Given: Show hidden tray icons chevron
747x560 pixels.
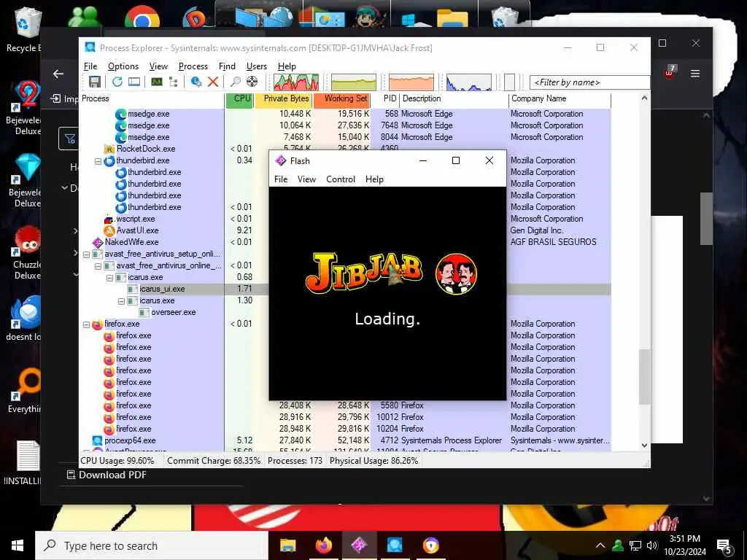Looking at the screenshot, I should pos(600,545).
